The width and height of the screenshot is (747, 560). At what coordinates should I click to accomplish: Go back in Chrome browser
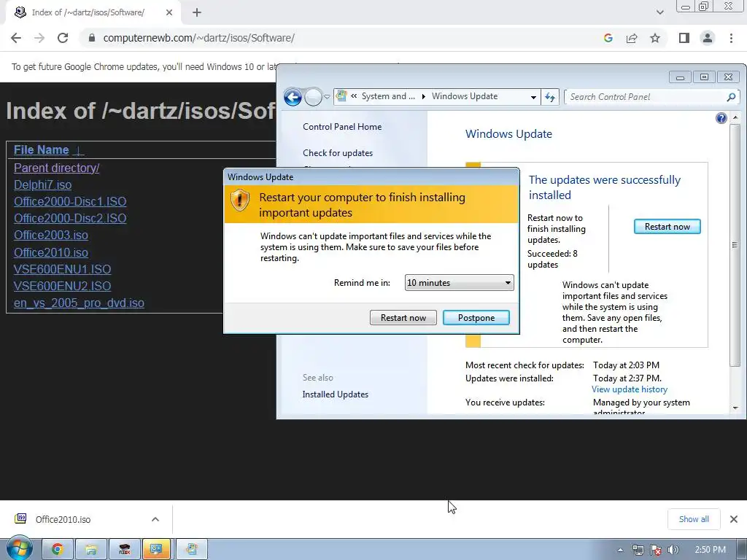[16, 38]
